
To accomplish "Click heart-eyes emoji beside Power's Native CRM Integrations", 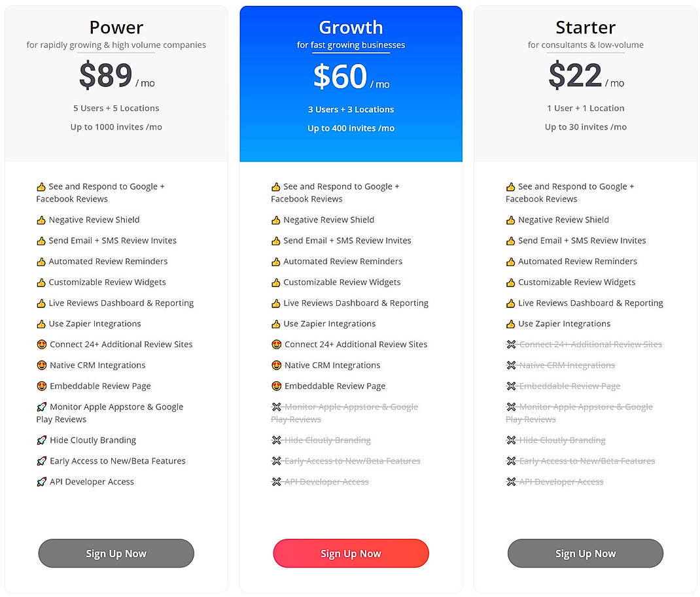I will coord(42,366).
